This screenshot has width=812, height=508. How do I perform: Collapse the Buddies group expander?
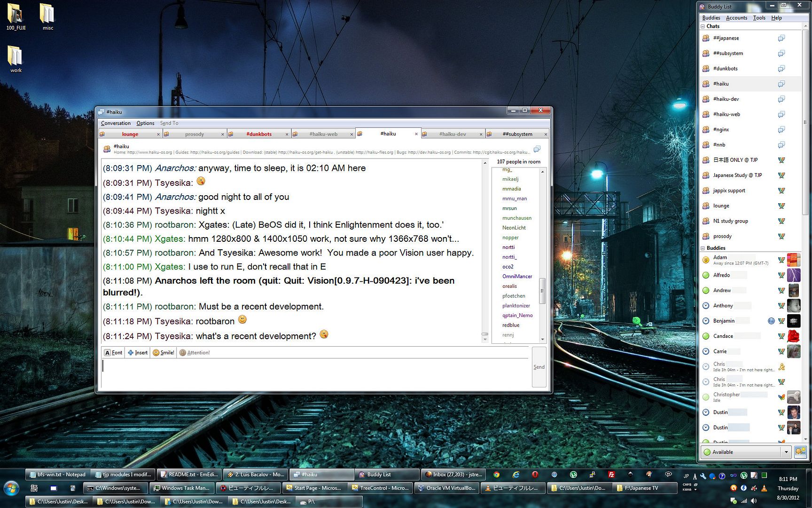703,248
